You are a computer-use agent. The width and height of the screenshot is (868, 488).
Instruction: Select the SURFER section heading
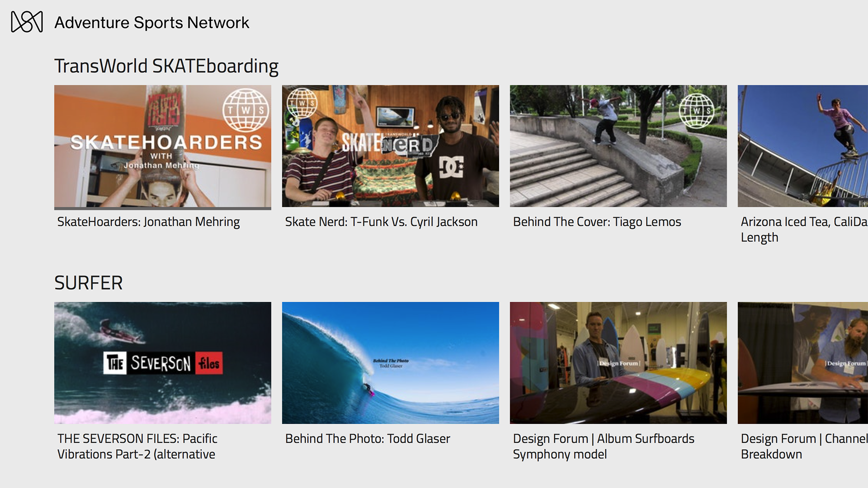click(88, 283)
